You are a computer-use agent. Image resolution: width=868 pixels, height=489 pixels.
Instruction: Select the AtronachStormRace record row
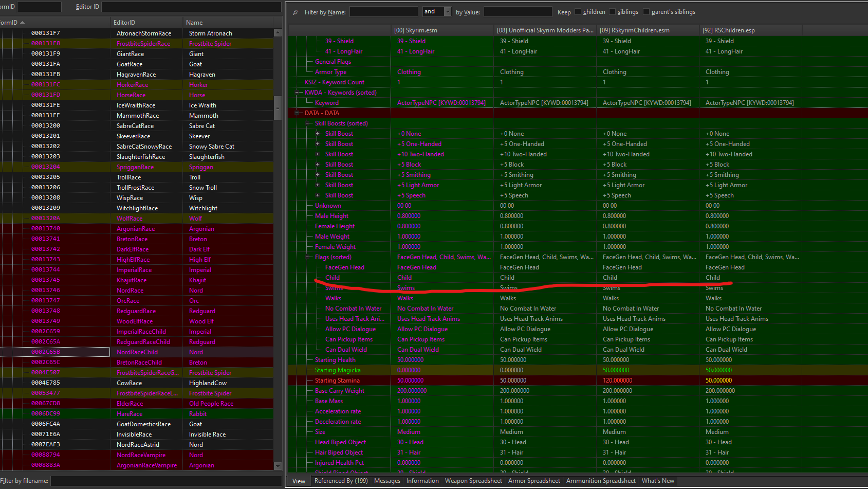coord(137,33)
